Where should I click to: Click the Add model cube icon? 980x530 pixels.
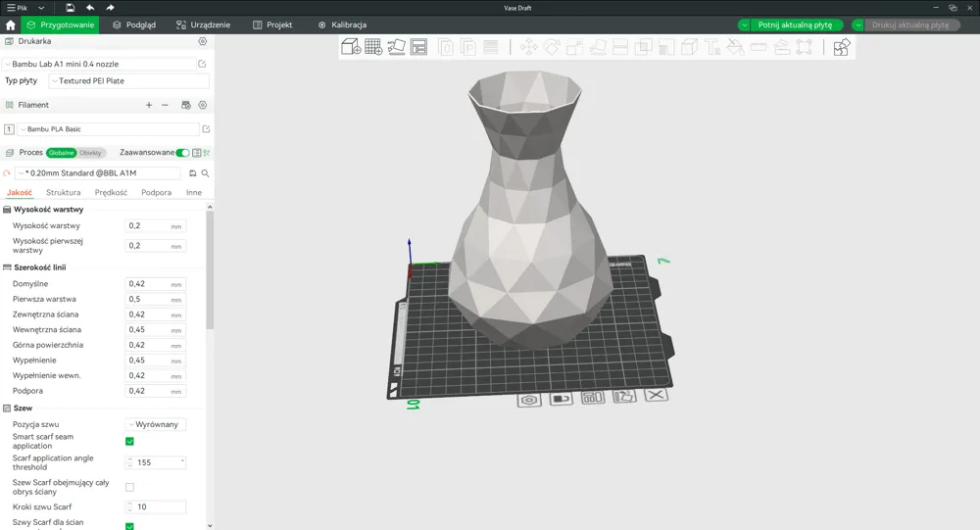pyautogui.click(x=351, y=47)
